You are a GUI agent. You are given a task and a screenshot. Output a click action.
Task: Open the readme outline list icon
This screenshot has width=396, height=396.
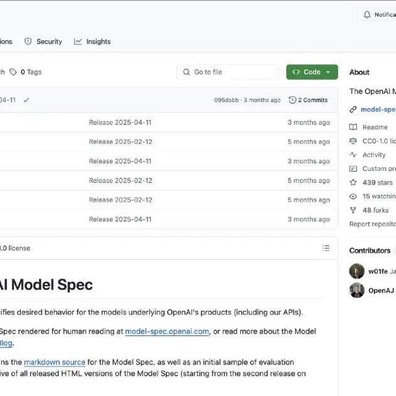pos(326,248)
